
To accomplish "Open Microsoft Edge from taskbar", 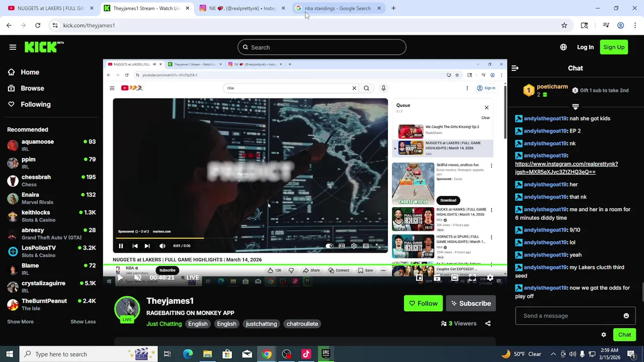I will 188,354.
